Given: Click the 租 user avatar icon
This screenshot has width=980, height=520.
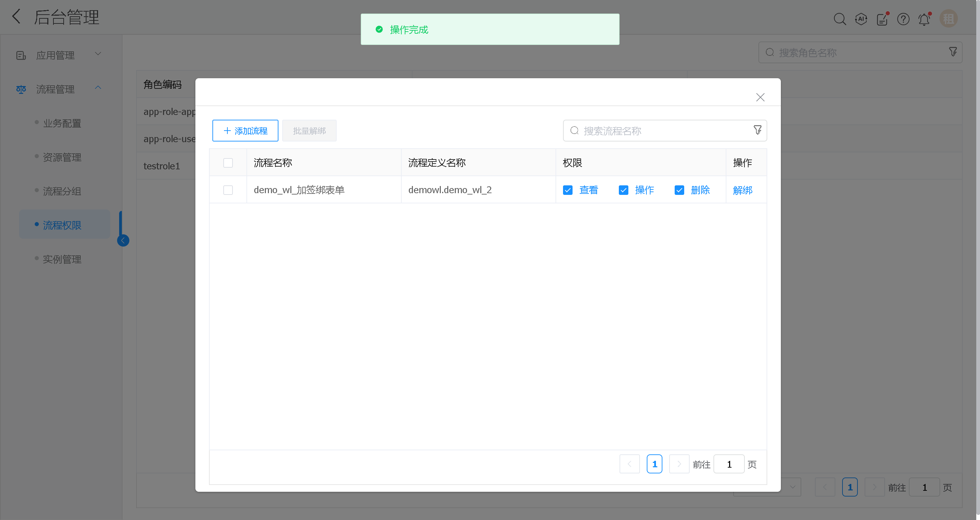Looking at the screenshot, I should pyautogui.click(x=948, y=19).
